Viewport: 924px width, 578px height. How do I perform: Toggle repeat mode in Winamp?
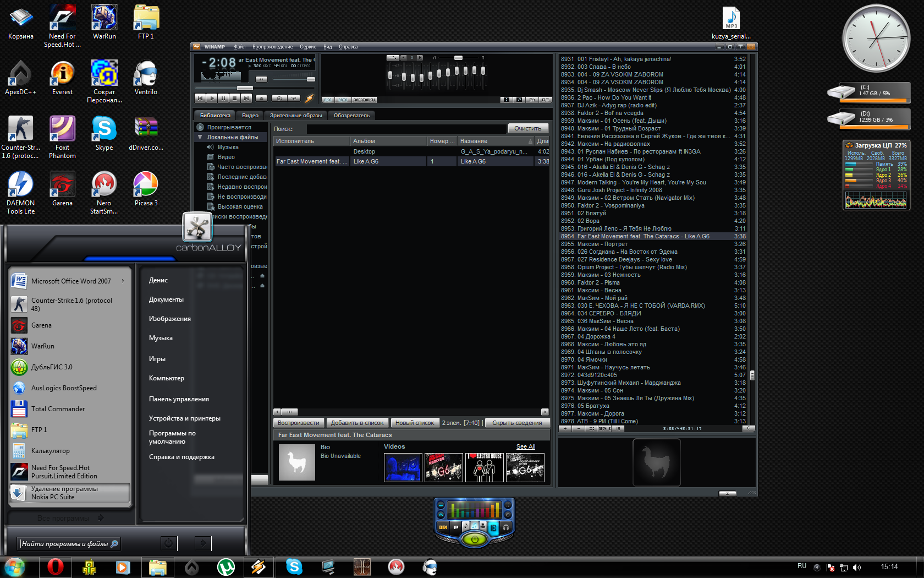pyautogui.click(x=294, y=98)
